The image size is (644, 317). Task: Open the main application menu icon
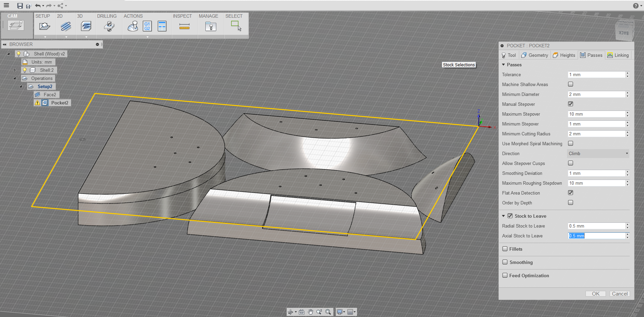tap(6, 5)
